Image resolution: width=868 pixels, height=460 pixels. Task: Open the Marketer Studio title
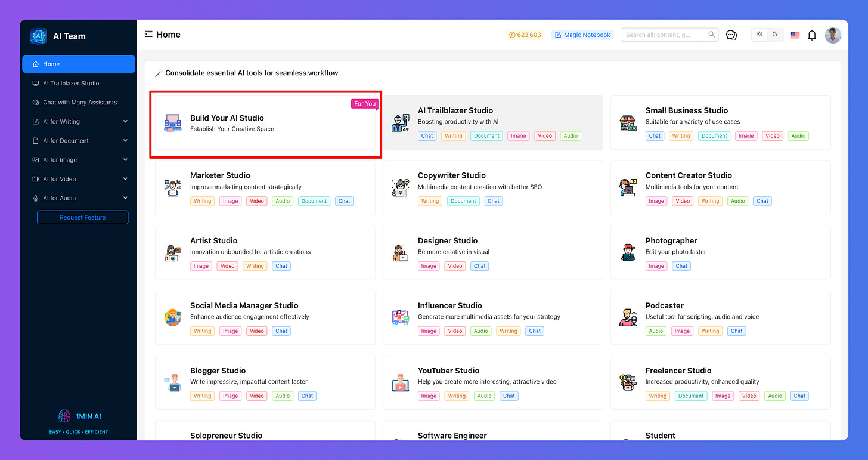(220, 175)
